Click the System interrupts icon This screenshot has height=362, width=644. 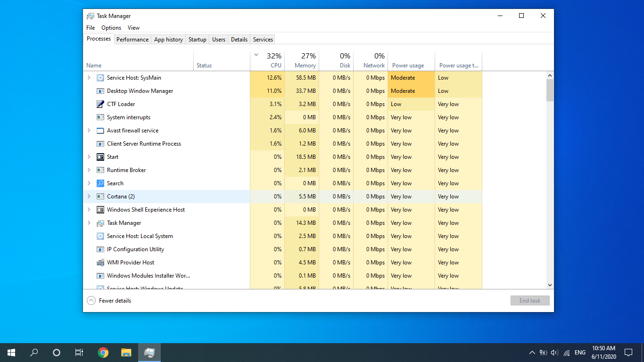point(100,117)
